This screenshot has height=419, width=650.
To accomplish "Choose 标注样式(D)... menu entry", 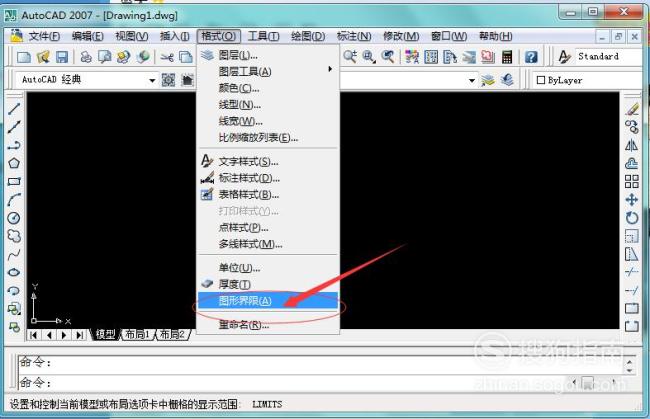I will 268,178.
